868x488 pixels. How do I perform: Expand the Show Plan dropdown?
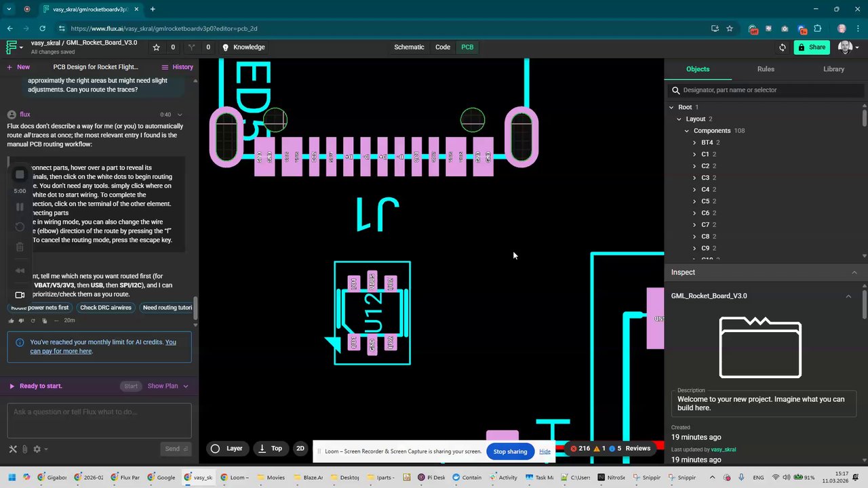tap(167, 386)
